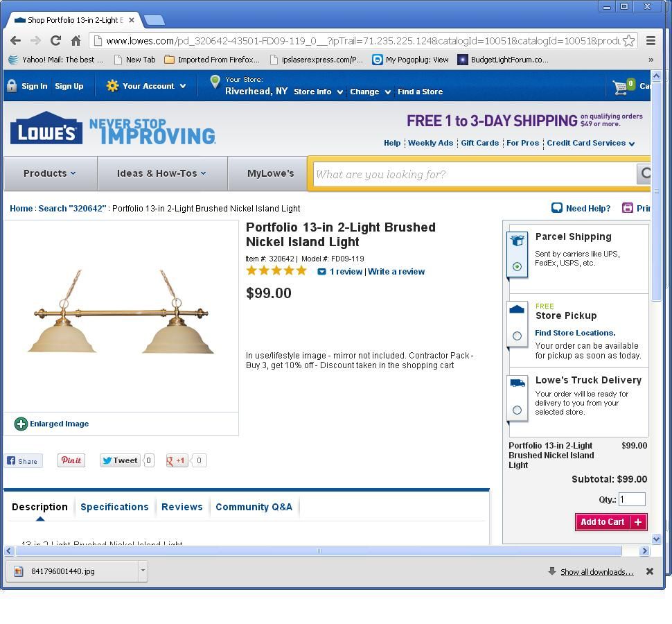Expand the Your Account dropdown
Image resolution: width=672 pixels, height=624 pixels.
tap(146, 86)
